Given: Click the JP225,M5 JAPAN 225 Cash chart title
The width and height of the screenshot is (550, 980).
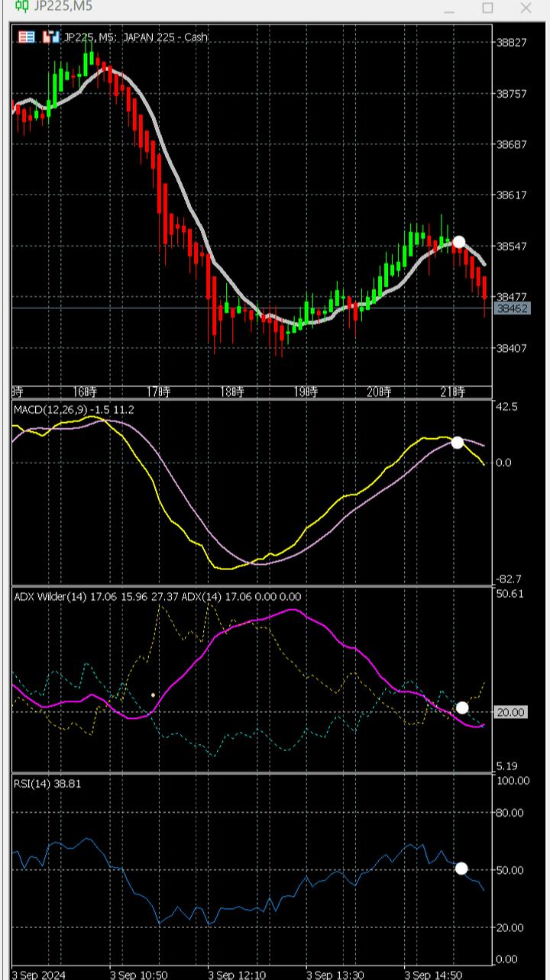Looking at the screenshot, I should pyautogui.click(x=135, y=37).
